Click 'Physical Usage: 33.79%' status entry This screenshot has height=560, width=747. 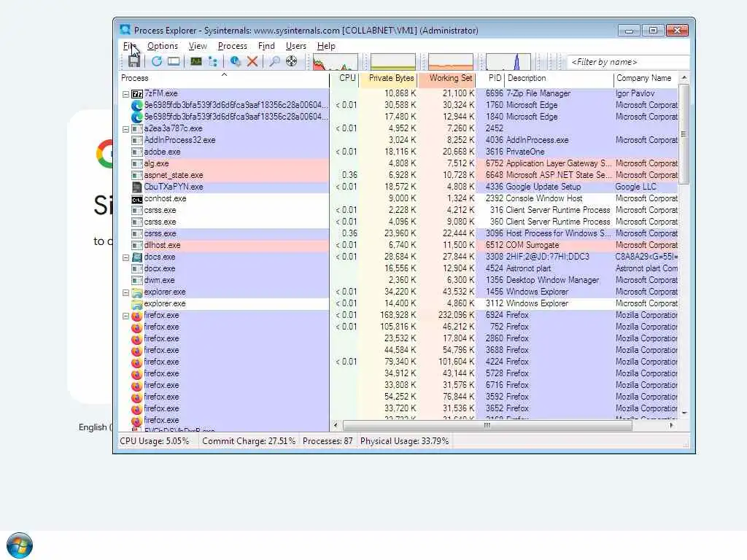[404, 441]
